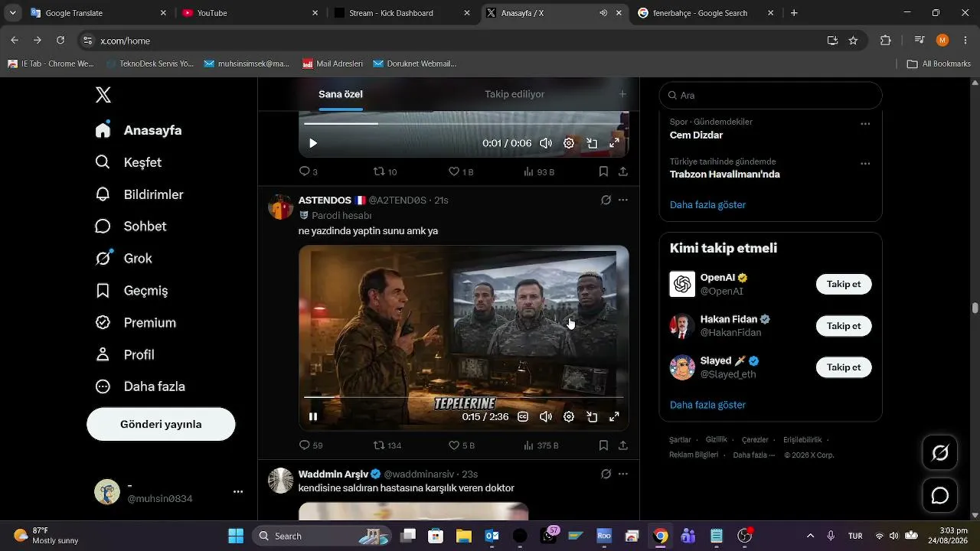980x551 pixels.
Task: Seek on ASTENDOS video progress bar
Action: (x=463, y=397)
